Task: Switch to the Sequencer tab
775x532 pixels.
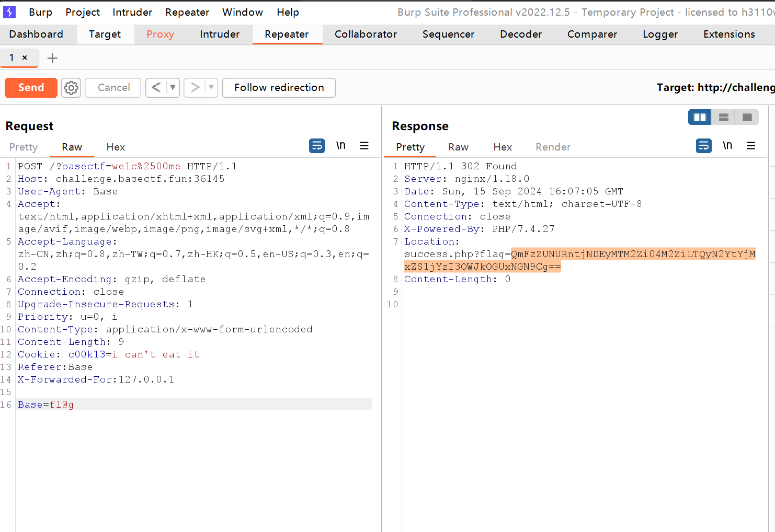Action: click(449, 34)
